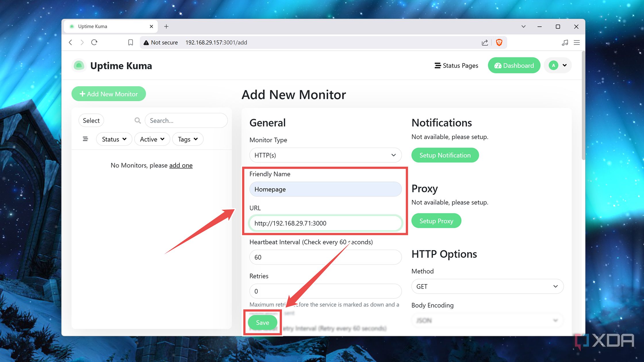Open the Uptime Kuma logo homepage
The image size is (644, 362).
pos(79,66)
